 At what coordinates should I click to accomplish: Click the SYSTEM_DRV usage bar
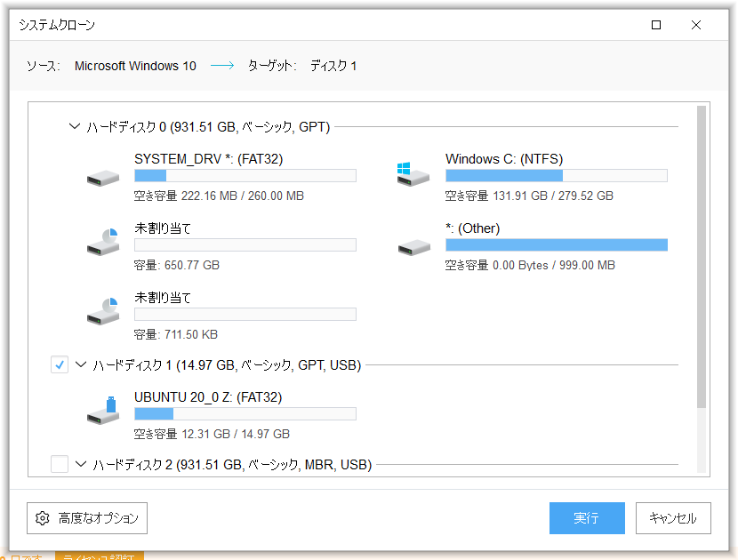245,175
